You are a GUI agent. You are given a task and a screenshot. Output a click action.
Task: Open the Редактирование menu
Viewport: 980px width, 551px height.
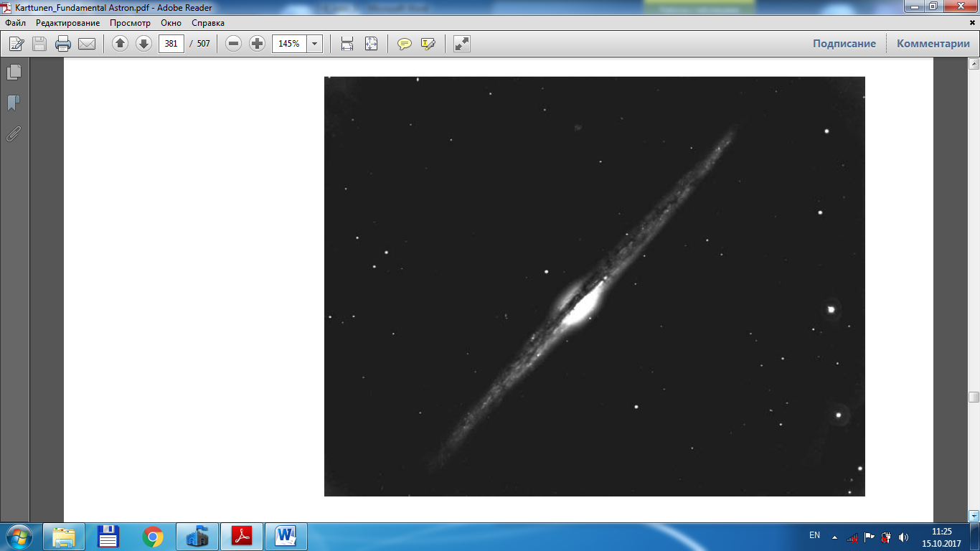coord(68,23)
